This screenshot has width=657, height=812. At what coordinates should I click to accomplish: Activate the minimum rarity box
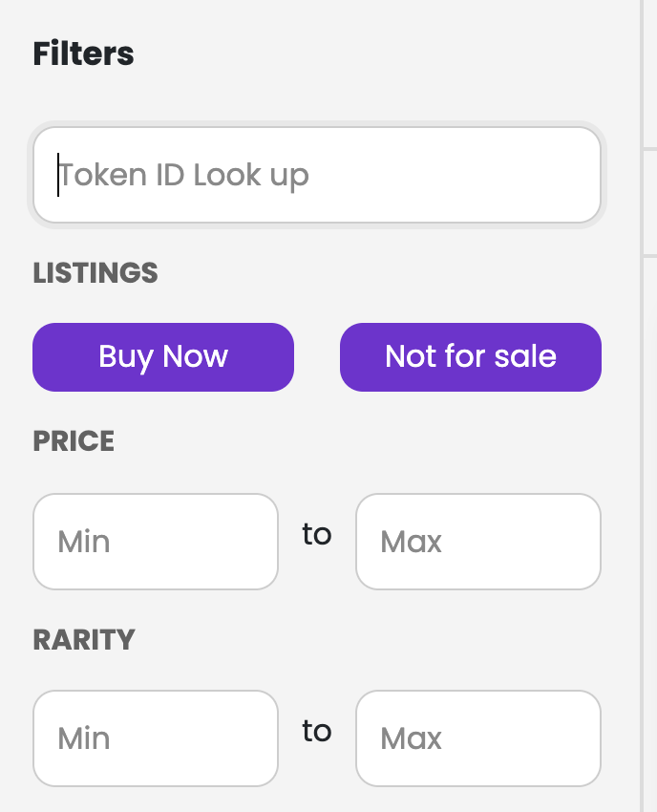click(x=156, y=738)
